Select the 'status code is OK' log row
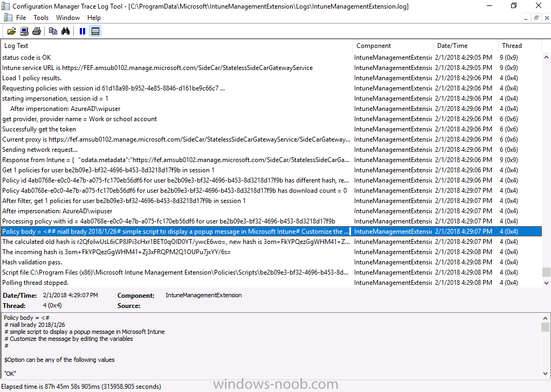The height and width of the screenshot is (392, 551). [x=271, y=58]
